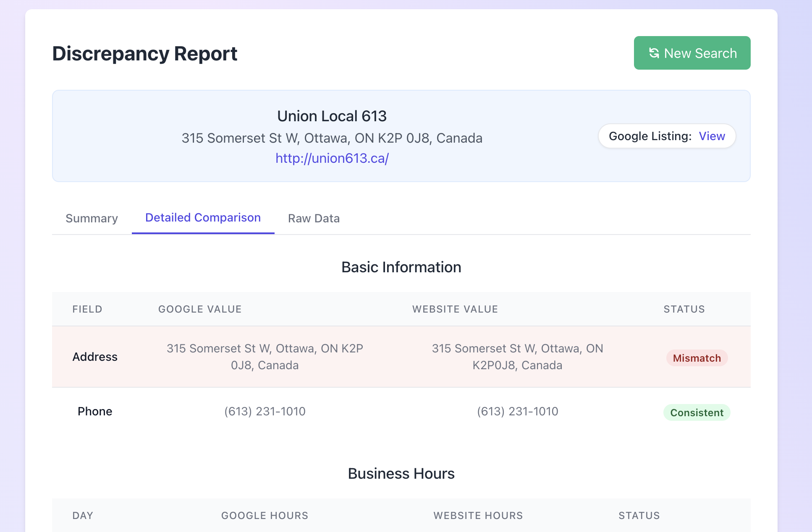Image resolution: width=812 pixels, height=532 pixels.
Task: Click the Google phone number value
Action: (265, 411)
